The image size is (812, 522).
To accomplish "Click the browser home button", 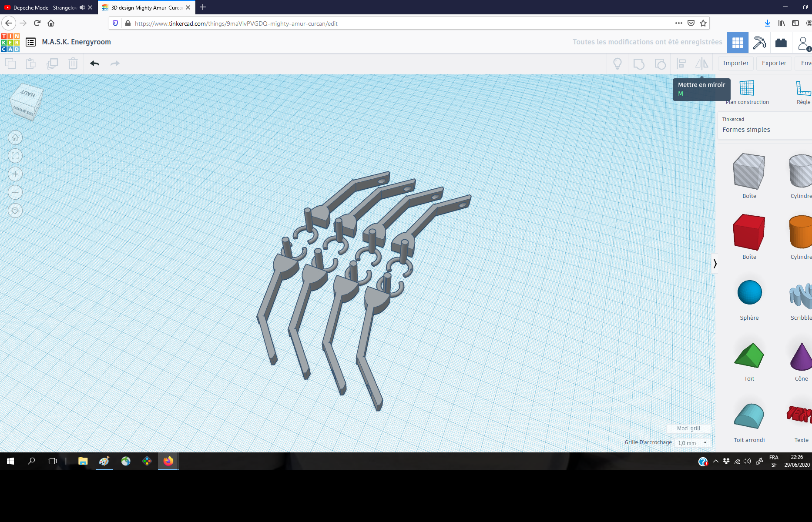I will (x=51, y=23).
